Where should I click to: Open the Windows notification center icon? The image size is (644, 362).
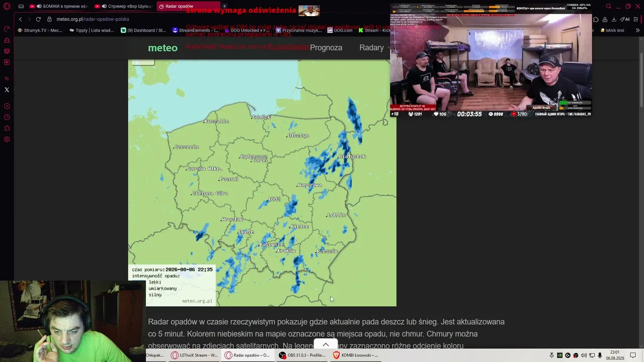[x=633, y=355]
